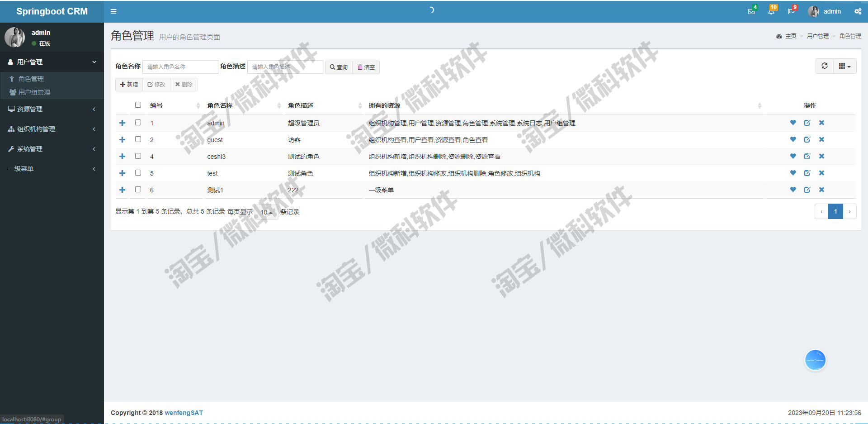The image size is (868, 424).
Task: Open the bell notifications icon
Action: (x=771, y=11)
